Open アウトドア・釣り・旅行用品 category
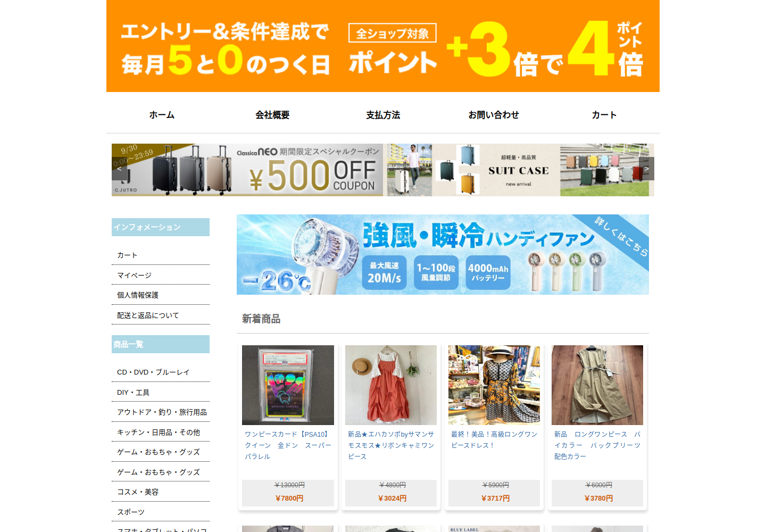The height and width of the screenshot is (532, 766). (x=162, y=412)
